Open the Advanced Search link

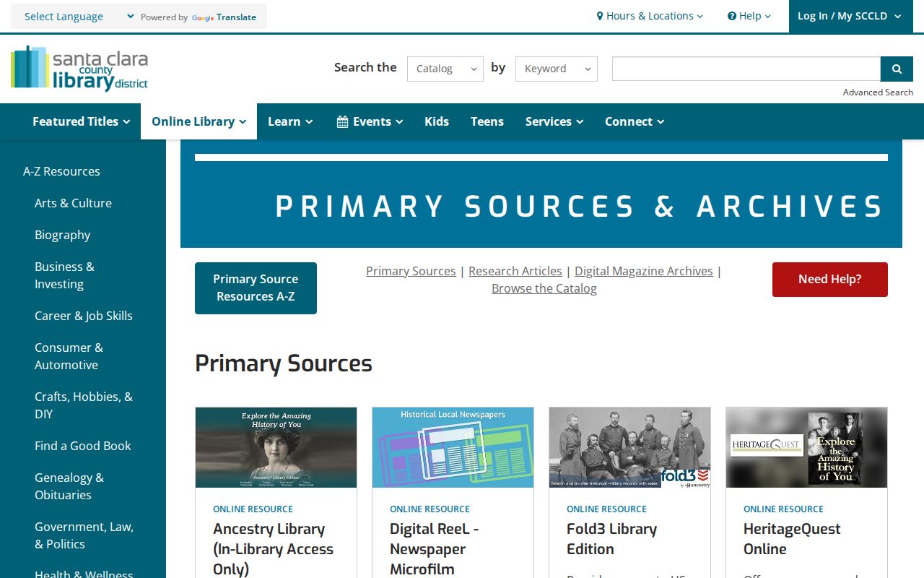click(x=878, y=92)
